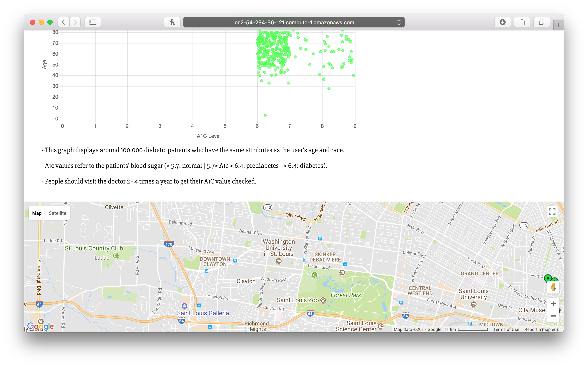This screenshot has width=588, height=367.
Task: Click Report a map error link
Action: coord(542,329)
